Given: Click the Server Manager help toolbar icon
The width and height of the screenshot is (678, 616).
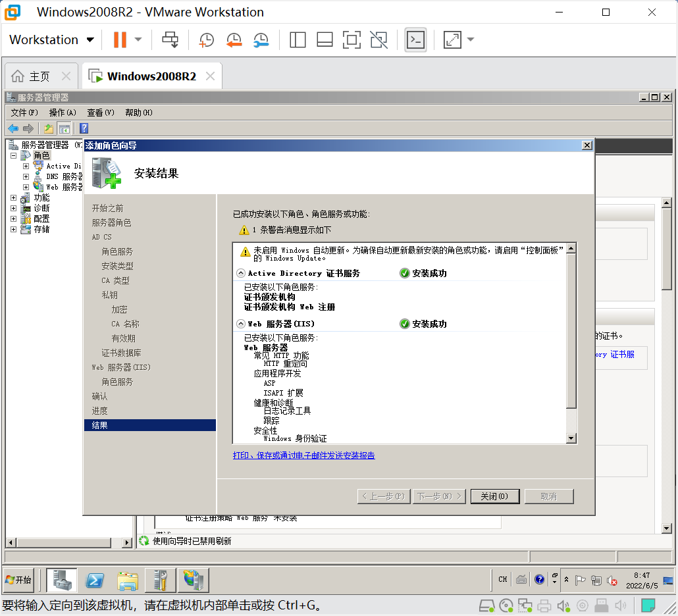Looking at the screenshot, I should pos(84,128).
